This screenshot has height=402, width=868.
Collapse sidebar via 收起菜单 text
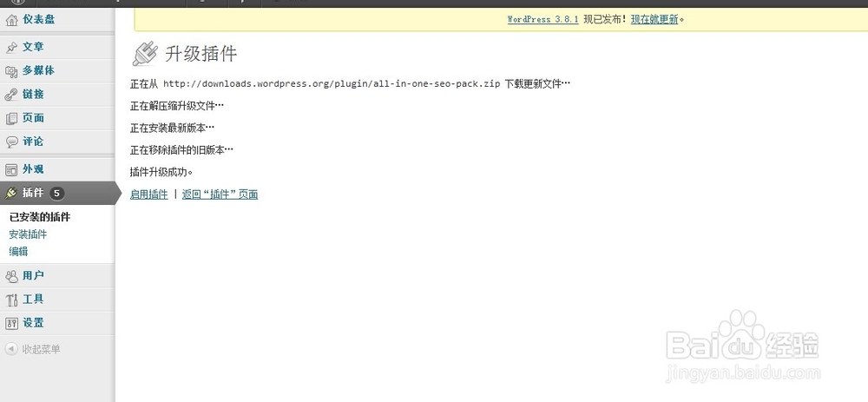click(x=41, y=349)
